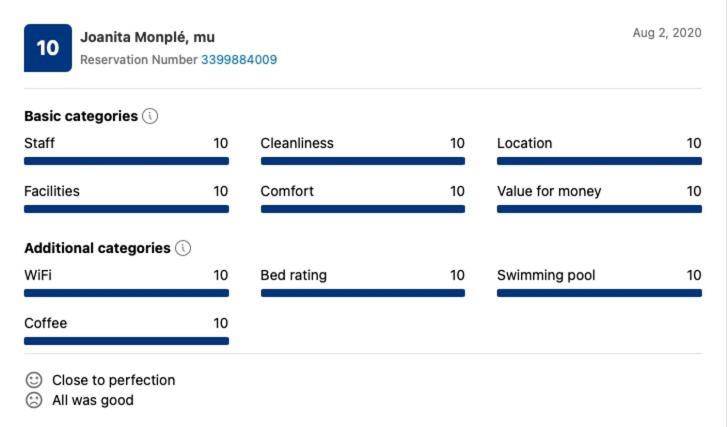
Task: Click the Swimming pool rating bar
Action: (x=599, y=293)
